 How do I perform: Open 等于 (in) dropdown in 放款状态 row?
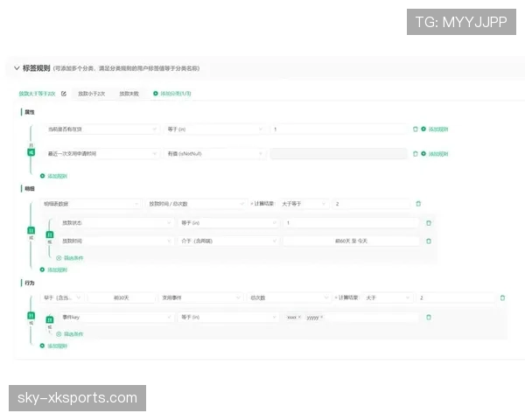(x=228, y=223)
